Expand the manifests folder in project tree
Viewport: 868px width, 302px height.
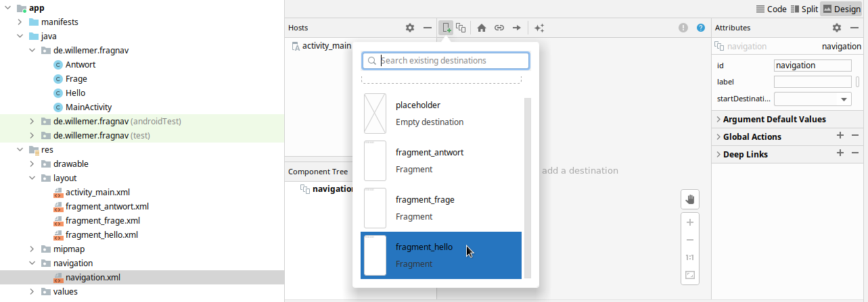[20, 22]
